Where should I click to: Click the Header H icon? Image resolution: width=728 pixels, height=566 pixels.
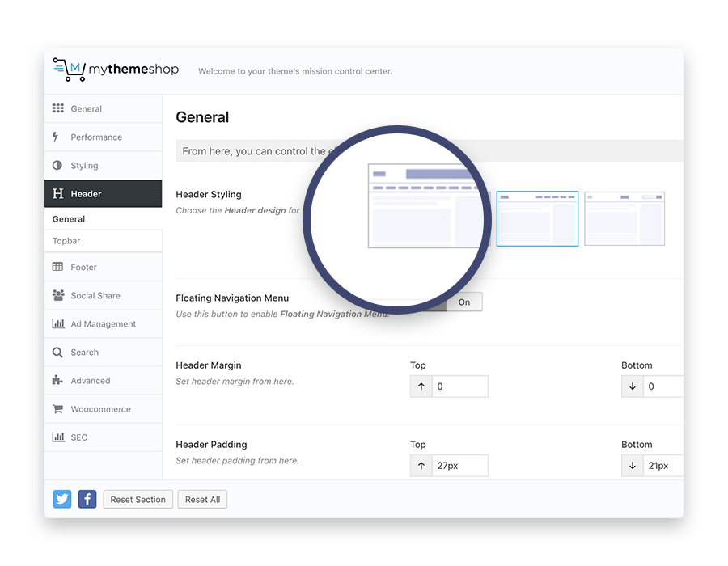pos(57,193)
